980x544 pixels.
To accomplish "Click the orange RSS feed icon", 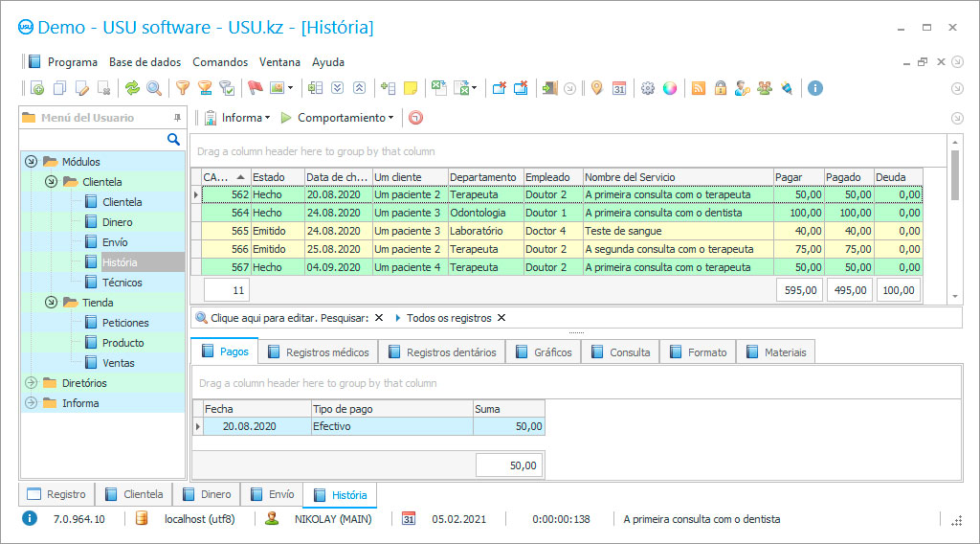I will (699, 88).
